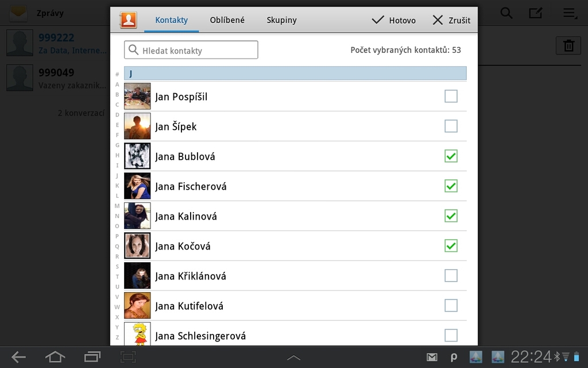The width and height of the screenshot is (588, 368).
Task: Check the box for Jan Pospíšil
Action: [x=451, y=96]
